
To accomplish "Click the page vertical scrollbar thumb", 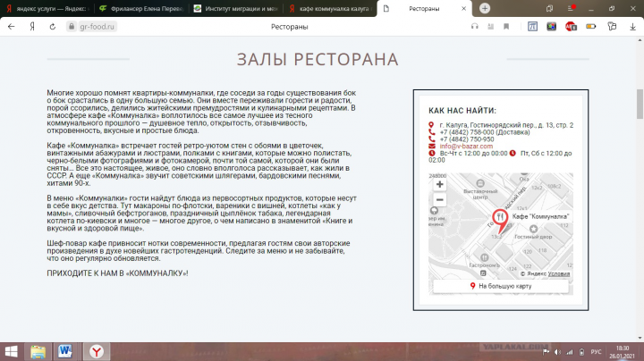I will pyautogui.click(x=640, y=104).
